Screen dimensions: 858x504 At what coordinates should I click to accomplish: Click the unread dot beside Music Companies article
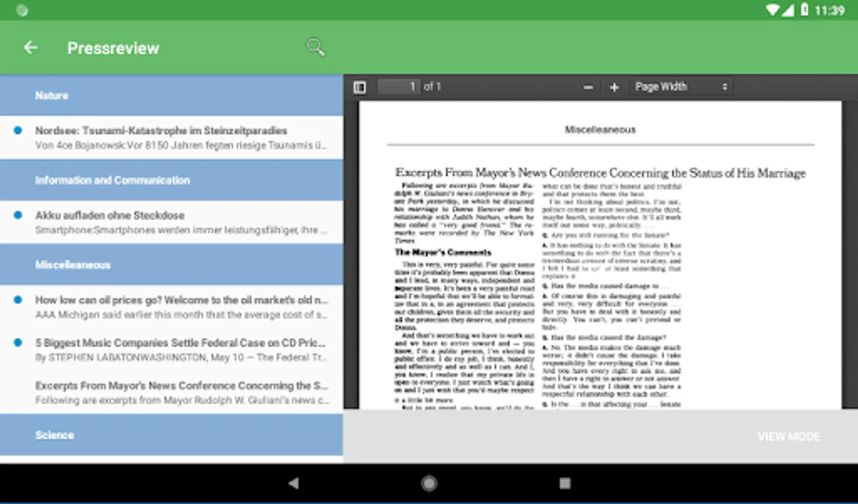tap(18, 342)
